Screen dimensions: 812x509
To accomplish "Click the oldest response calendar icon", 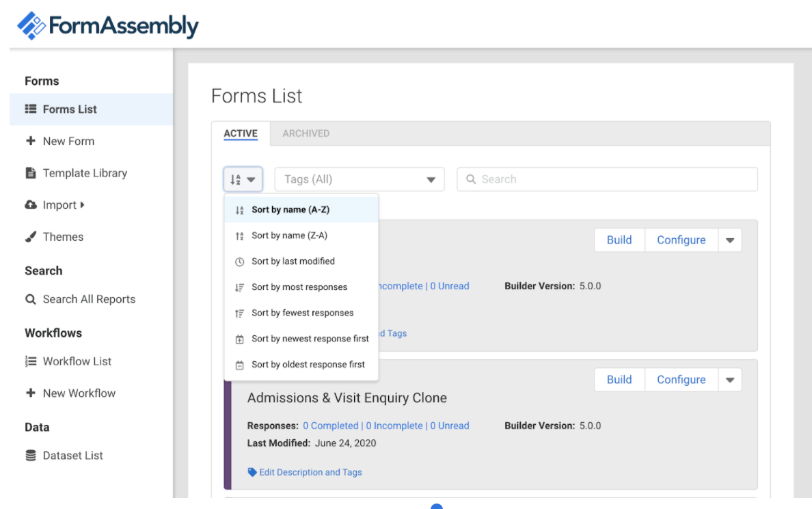I will [239, 365].
